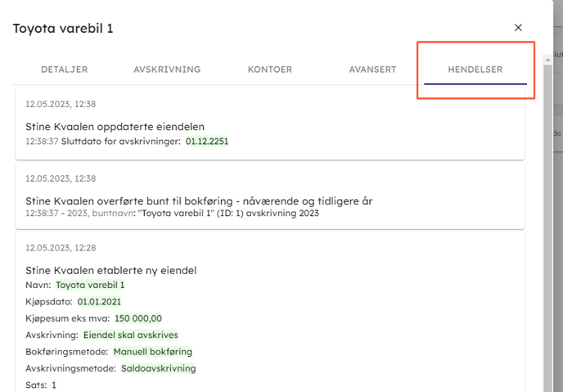Click the highlighted end date 01.12.2251

(x=206, y=142)
